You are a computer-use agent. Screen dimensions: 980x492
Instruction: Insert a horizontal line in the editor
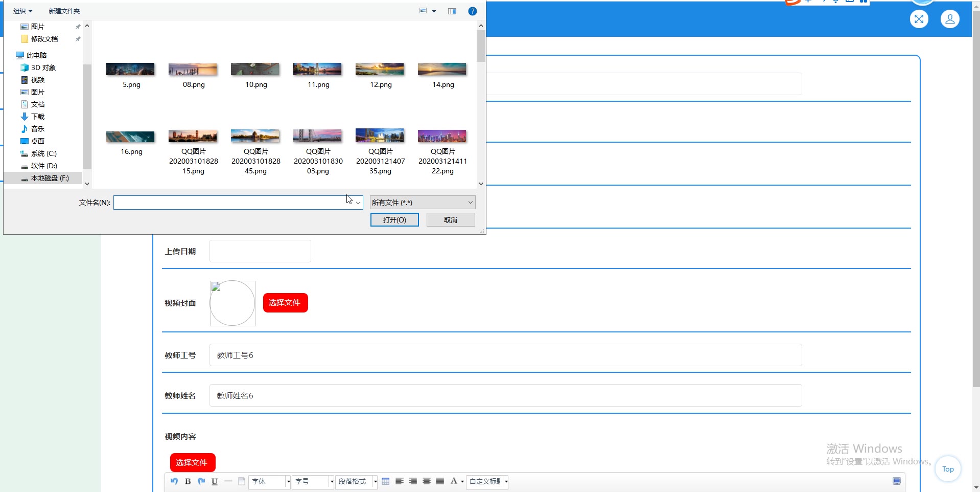tap(228, 481)
